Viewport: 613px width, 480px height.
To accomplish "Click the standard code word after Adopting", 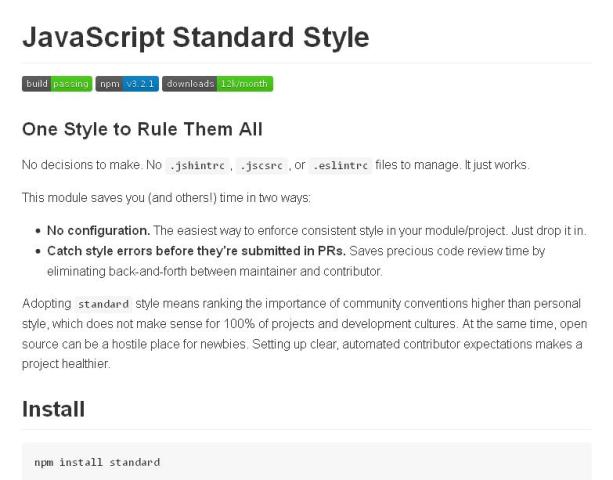I will click(x=104, y=303).
